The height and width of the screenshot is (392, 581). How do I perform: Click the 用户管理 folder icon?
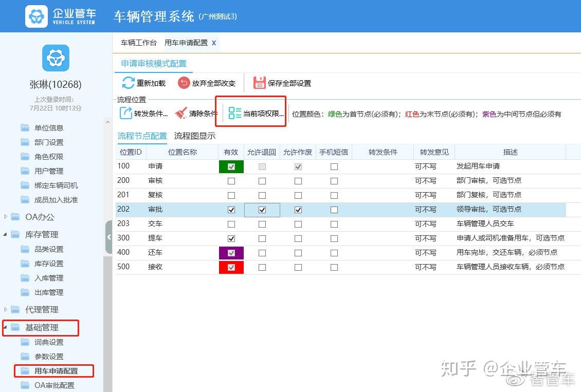tap(25, 171)
